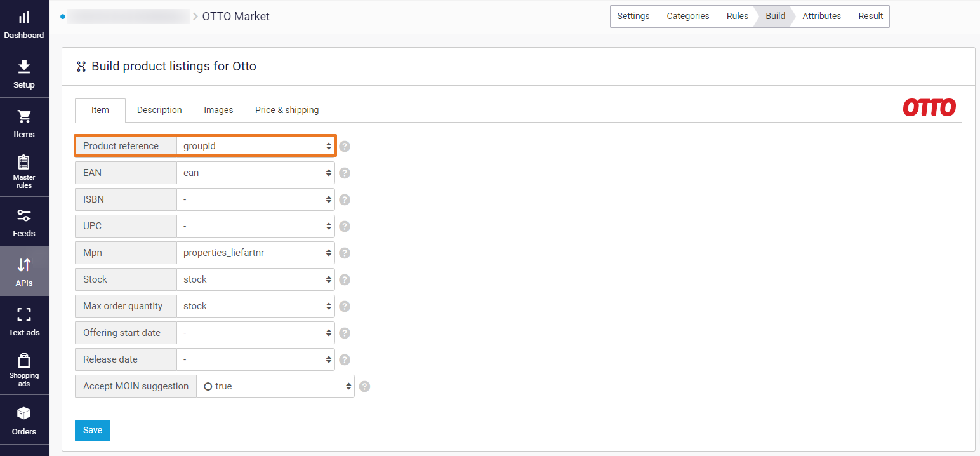The image size is (980, 456).
Task: Go to the Build step
Action: coord(775,17)
